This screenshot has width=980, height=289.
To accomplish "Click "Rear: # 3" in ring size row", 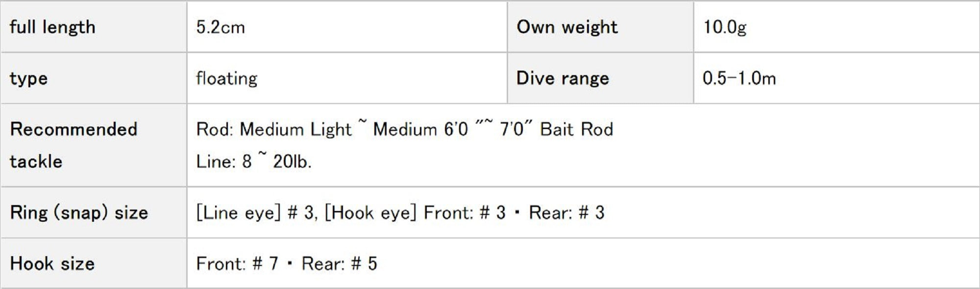I will coord(566,213).
